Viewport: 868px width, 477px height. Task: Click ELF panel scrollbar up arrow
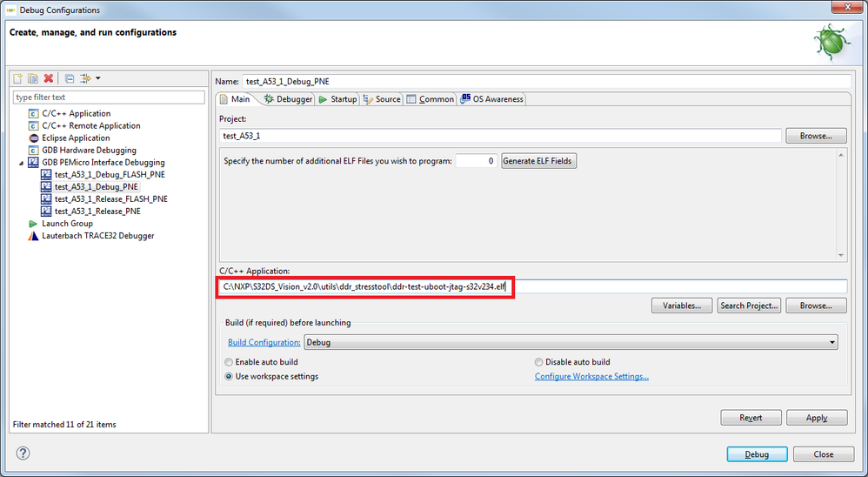click(841, 155)
